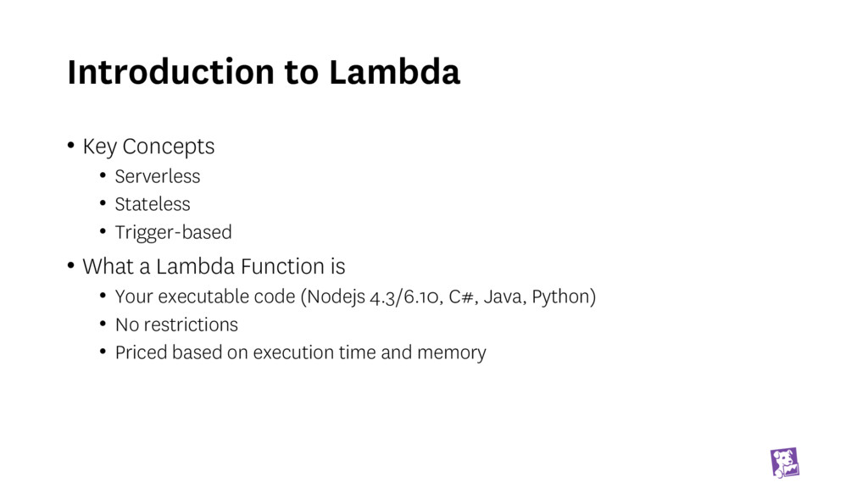Click the 'Stateless' sub-bullet
Screen dimensions: 868x488
pyautogui.click(x=153, y=204)
